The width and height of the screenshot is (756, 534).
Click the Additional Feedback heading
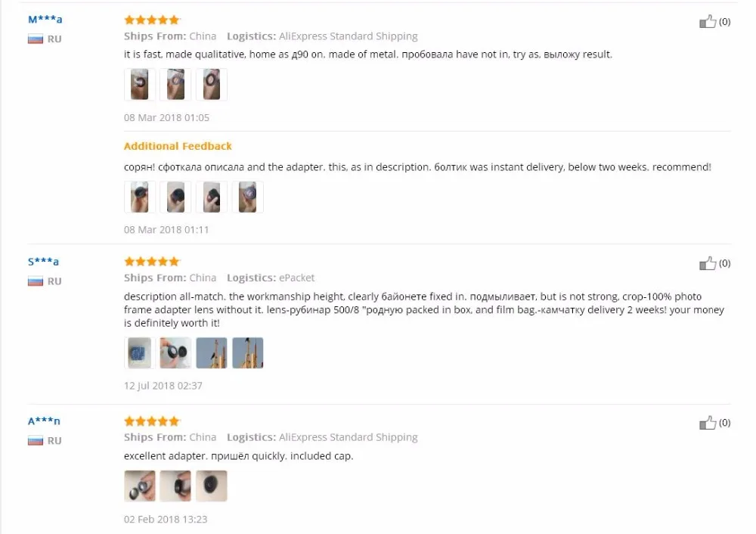pyautogui.click(x=178, y=146)
